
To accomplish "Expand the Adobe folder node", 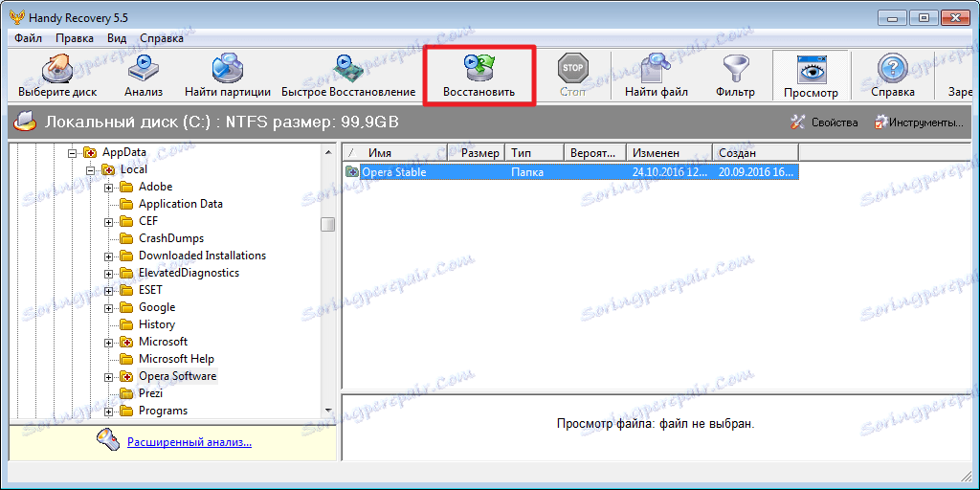I will tap(109, 188).
